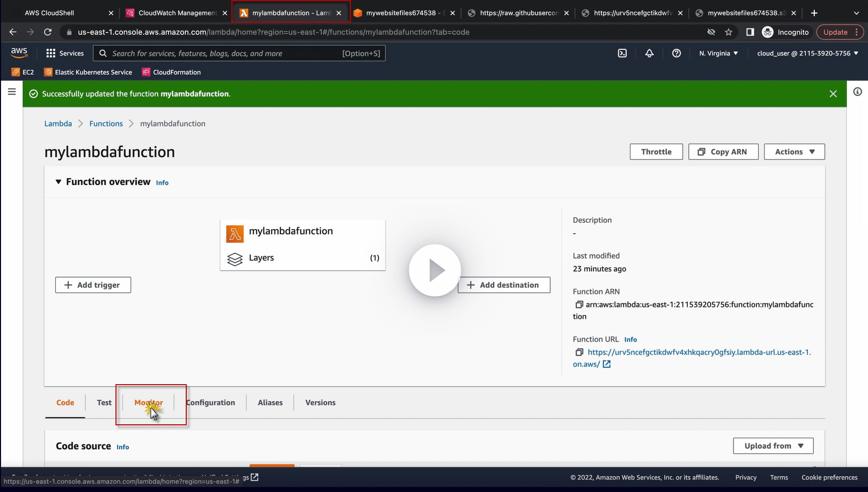868x492 pixels.
Task: Open Info link beside Function URL
Action: point(631,340)
